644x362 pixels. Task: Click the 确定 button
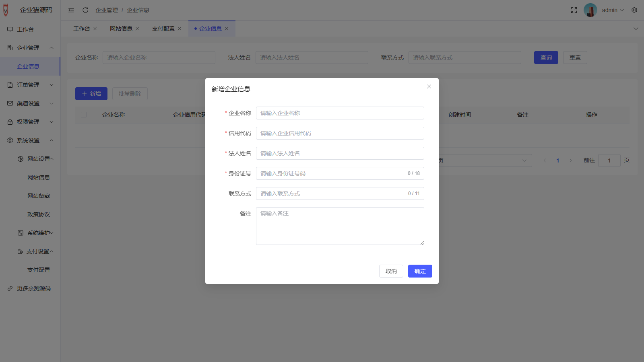click(x=420, y=271)
